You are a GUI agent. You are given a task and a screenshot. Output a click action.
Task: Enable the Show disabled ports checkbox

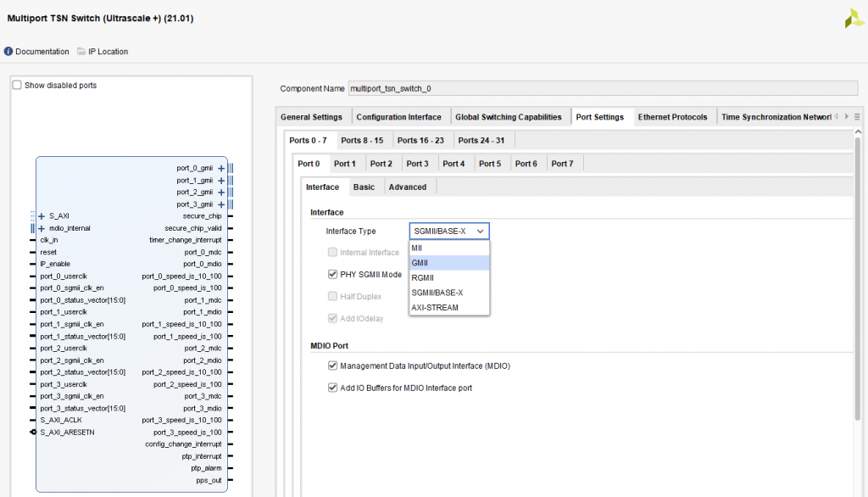pos(17,85)
